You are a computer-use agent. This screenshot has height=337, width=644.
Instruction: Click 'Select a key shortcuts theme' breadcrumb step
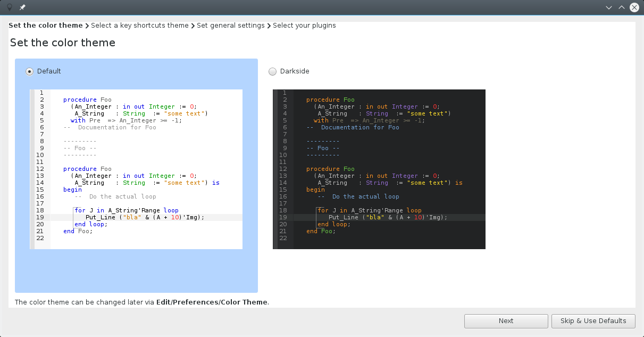140,26
